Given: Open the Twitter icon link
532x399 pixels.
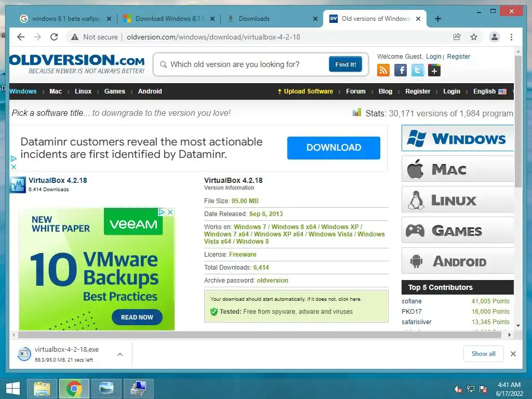Looking at the screenshot, I should tap(418, 71).
